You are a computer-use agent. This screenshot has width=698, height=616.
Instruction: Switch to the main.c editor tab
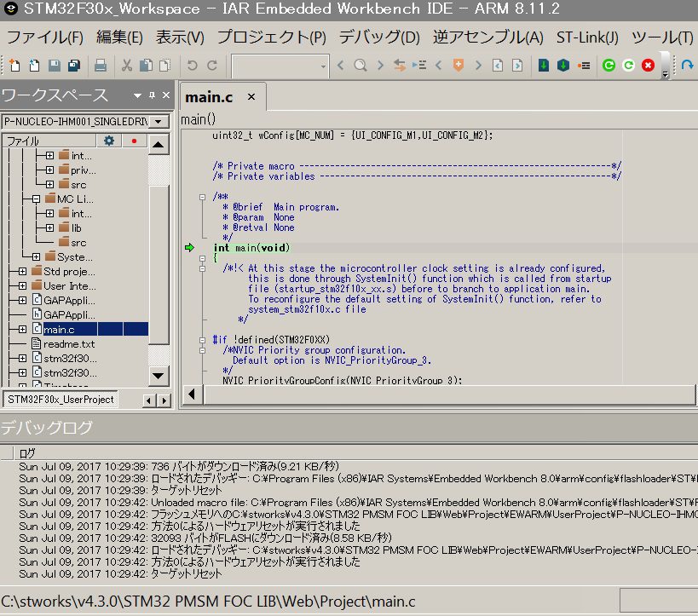(209, 97)
